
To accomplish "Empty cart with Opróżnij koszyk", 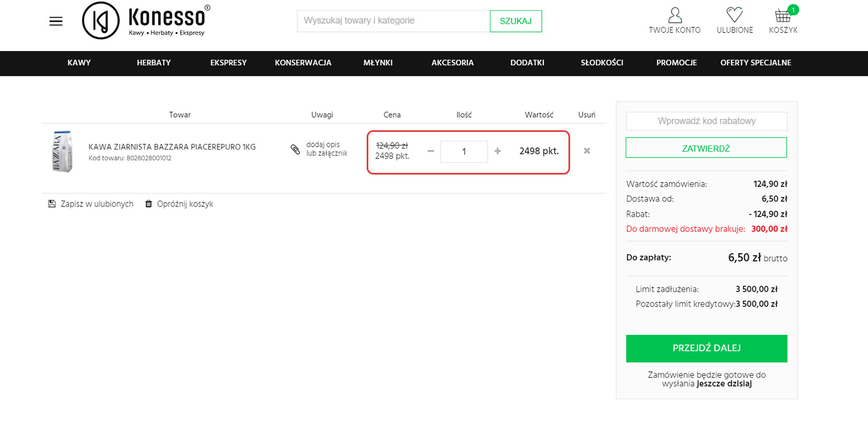I will pyautogui.click(x=179, y=204).
